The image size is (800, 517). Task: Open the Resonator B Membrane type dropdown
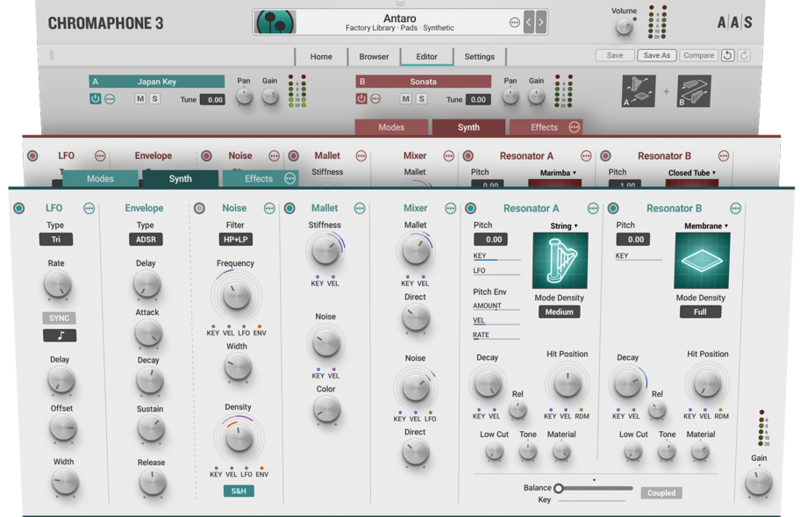pos(707,226)
